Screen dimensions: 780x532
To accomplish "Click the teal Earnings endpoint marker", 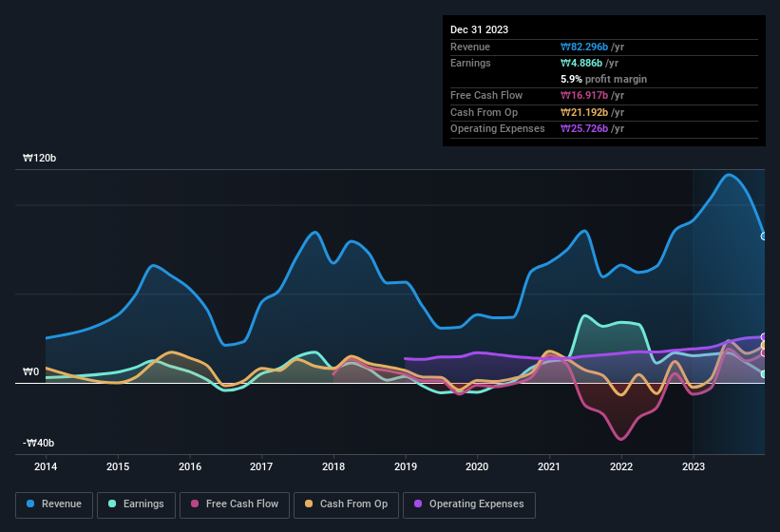I will (764, 374).
